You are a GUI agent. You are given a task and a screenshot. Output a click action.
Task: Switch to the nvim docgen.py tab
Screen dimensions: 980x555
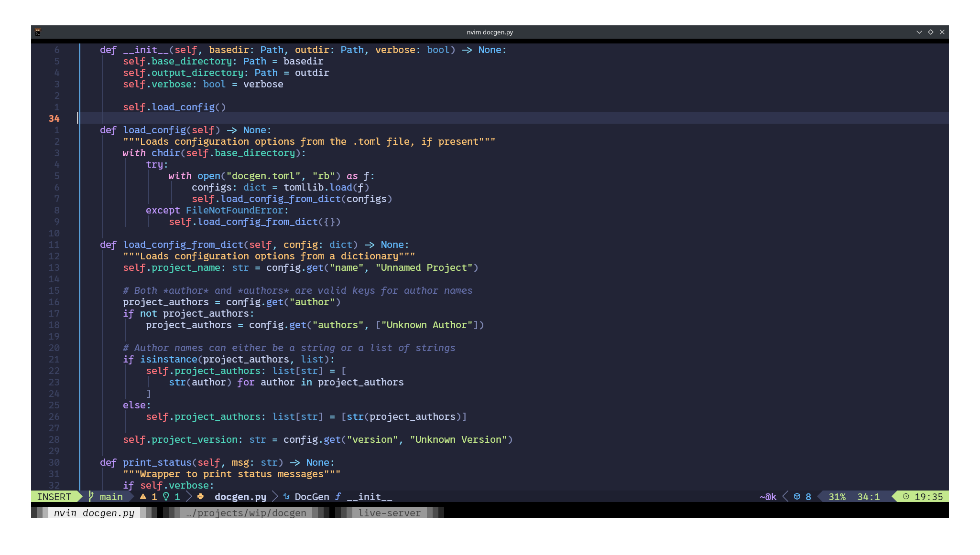pos(94,513)
